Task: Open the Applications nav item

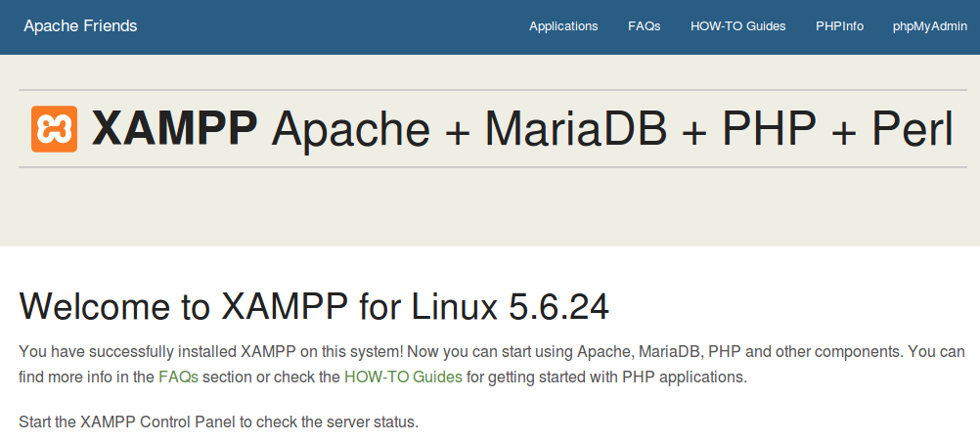Action: [x=563, y=26]
